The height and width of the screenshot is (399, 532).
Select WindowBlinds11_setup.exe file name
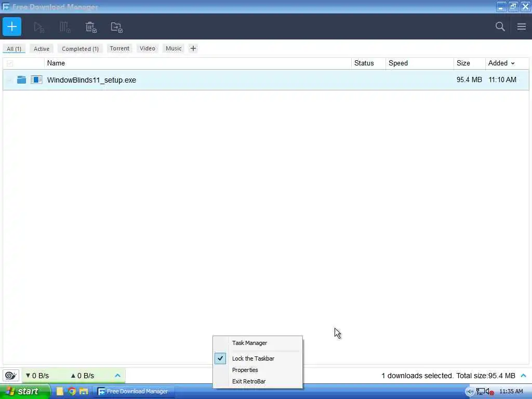coord(91,80)
